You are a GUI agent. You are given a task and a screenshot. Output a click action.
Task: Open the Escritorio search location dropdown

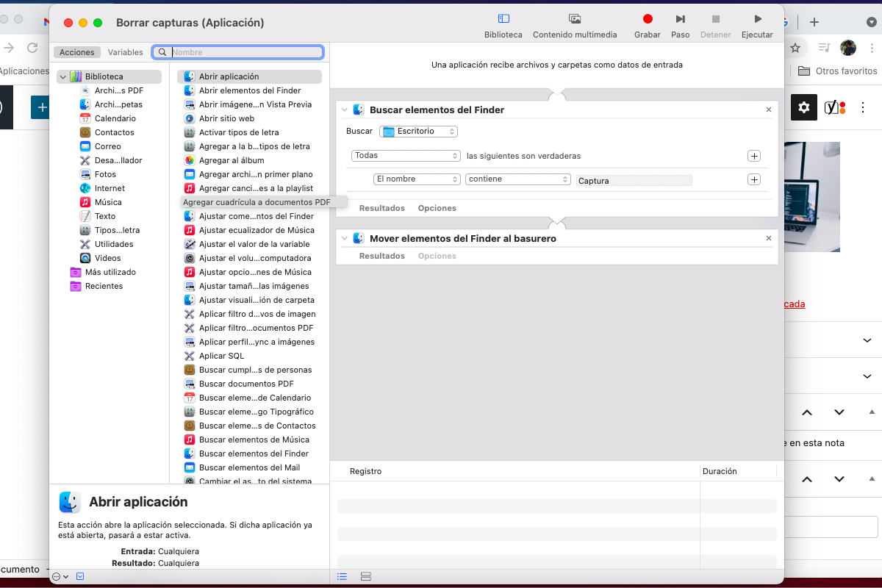[x=418, y=131]
